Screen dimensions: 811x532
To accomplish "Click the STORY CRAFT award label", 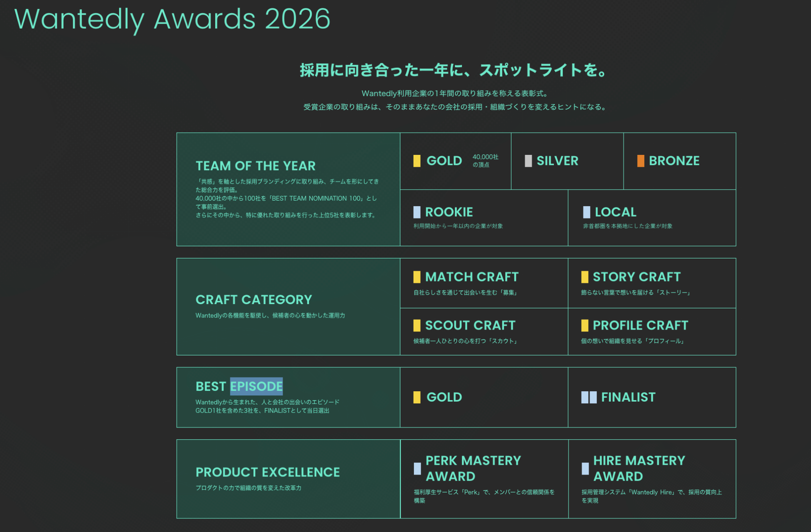I will [x=637, y=277].
